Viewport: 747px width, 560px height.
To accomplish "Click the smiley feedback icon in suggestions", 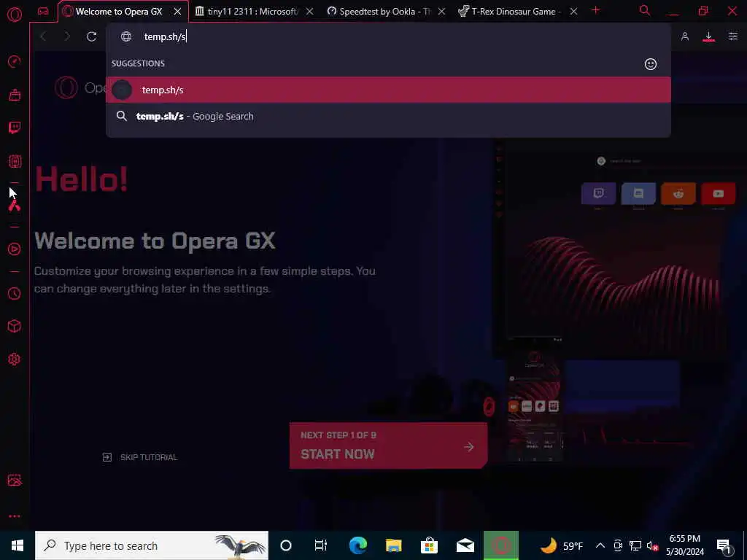I will click(650, 64).
